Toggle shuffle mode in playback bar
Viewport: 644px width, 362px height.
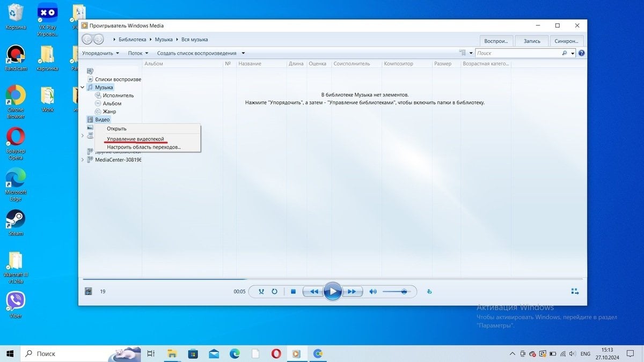[261, 292]
